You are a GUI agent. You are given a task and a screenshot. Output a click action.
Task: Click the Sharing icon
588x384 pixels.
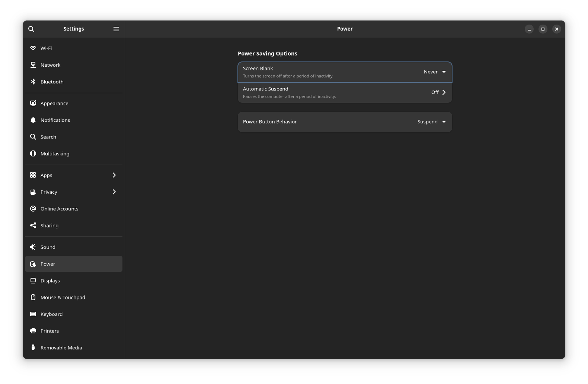(x=33, y=225)
